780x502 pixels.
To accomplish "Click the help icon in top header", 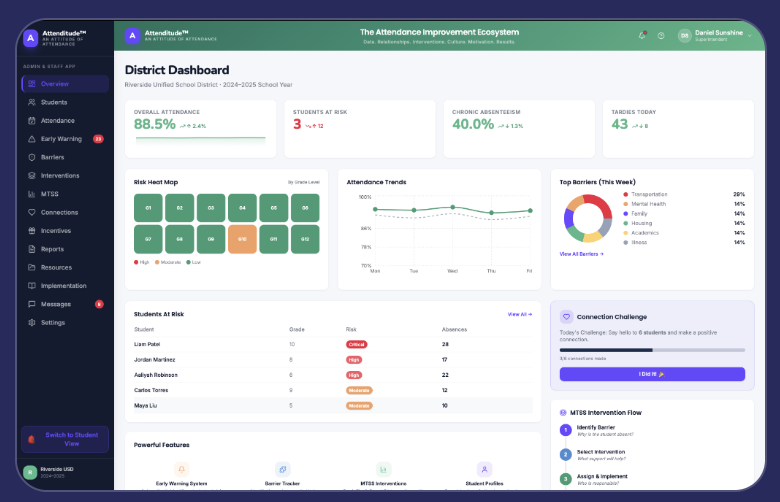I will click(661, 36).
